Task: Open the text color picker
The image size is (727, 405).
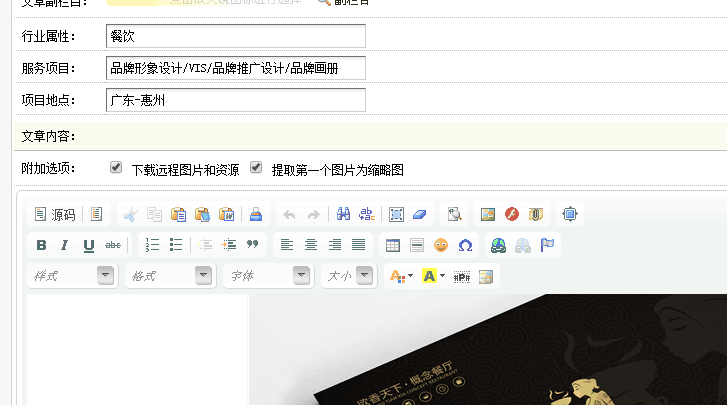Action: coord(401,276)
